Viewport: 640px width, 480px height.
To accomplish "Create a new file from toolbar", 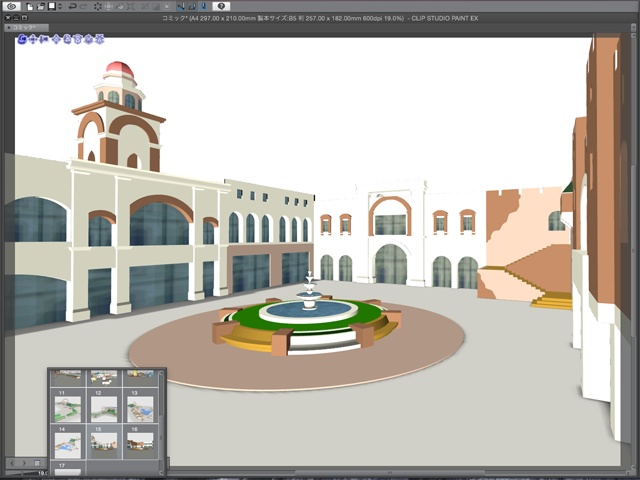I will point(30,7).
